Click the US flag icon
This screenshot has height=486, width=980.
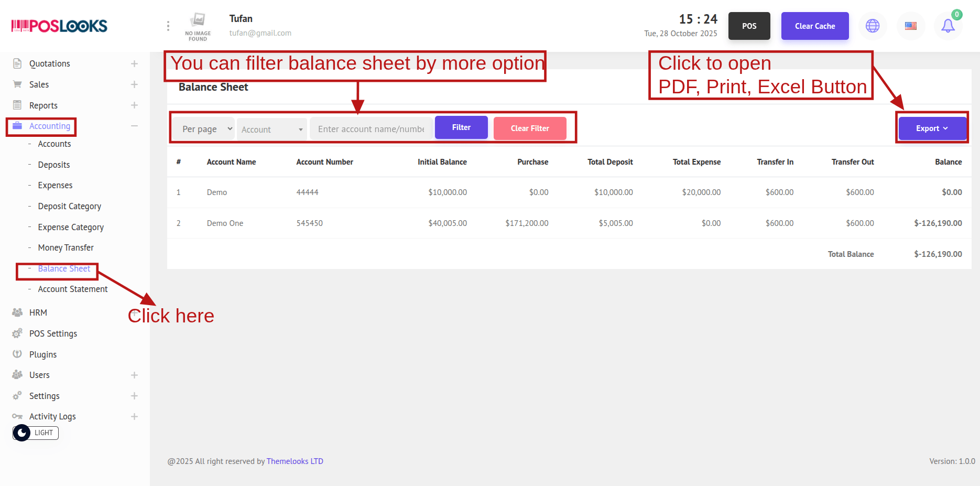click(910, 26)
